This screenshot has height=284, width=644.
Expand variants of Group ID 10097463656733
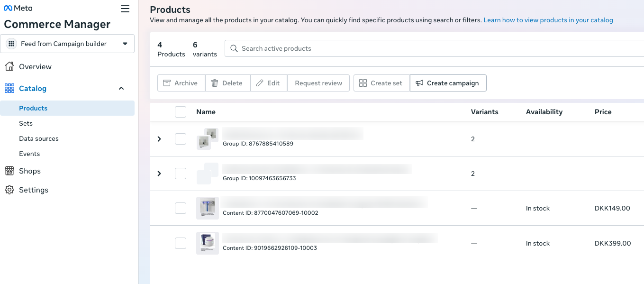(x=159, y=174)
